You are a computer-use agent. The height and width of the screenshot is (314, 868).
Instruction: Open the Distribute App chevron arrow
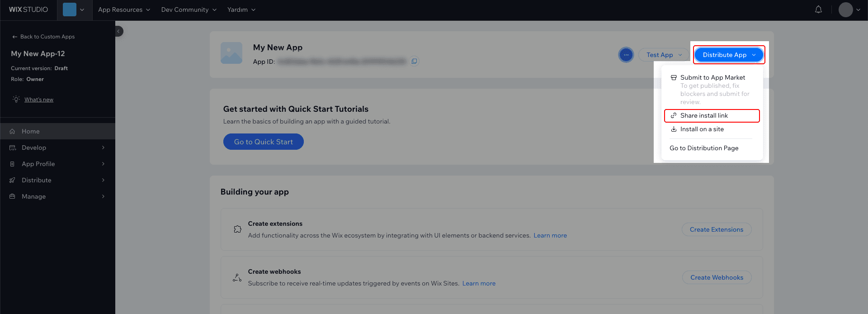pos(754,55)
